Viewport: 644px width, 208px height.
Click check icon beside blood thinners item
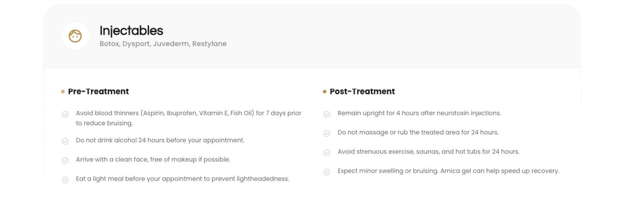[x=65, y=114]
